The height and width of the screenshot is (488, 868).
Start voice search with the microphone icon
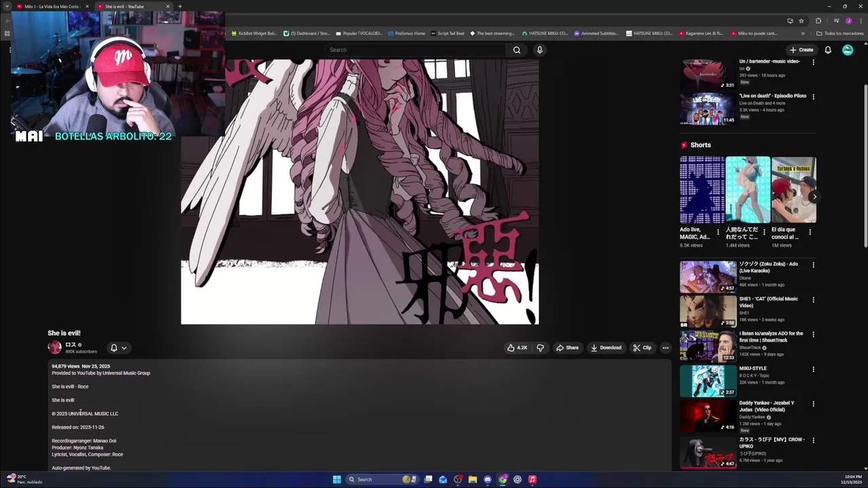click(x=540, y=49)
